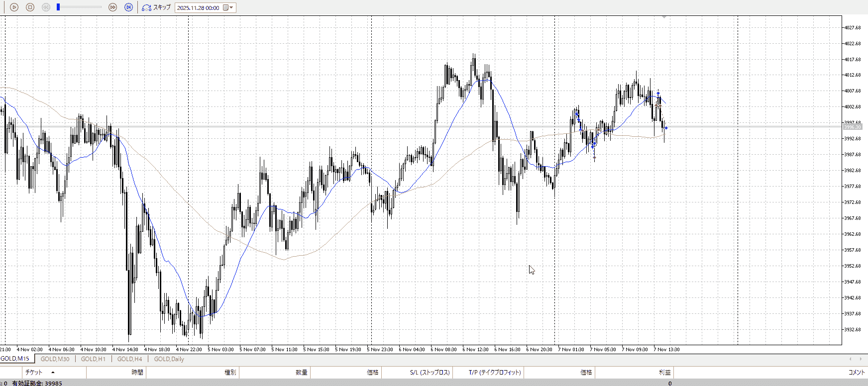Click the 2025.11.28 00:00 date field

click(198, 8)
